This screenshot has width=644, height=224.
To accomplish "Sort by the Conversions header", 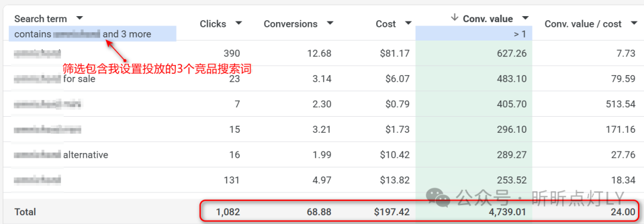I will coord(291,24).
